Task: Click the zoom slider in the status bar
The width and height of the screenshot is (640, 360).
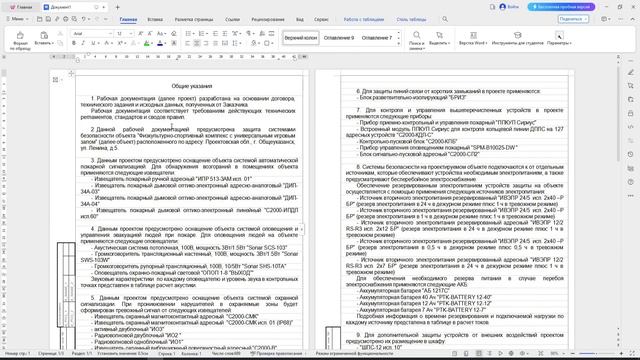Action: tap(596, 353)
